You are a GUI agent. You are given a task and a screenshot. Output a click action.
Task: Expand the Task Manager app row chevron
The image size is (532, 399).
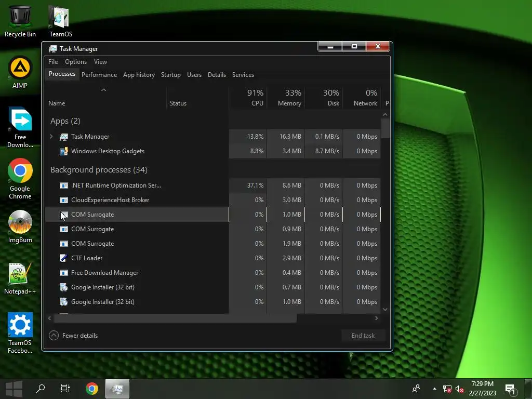pyautogui.click(x=51, y=137)
